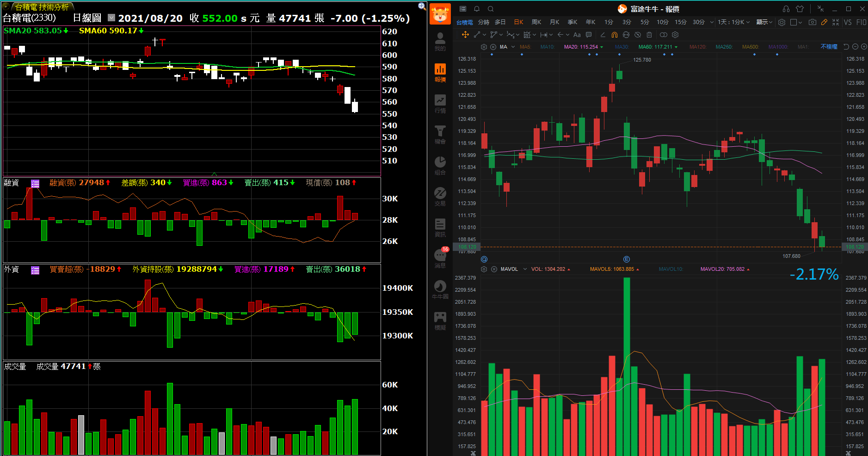Open 報價 quotes in left sidebar
The width and height of the screenshot is (868, 456).
pos(440,73)
